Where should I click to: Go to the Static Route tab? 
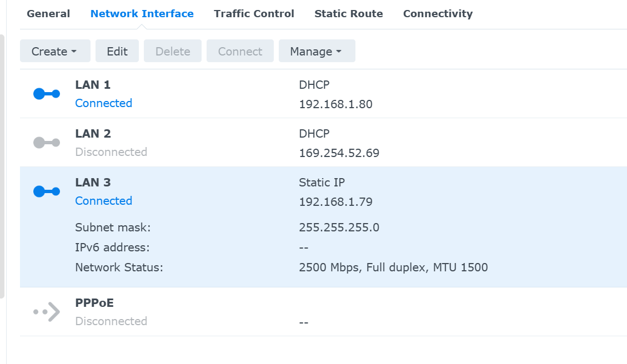tap(348, 14)
